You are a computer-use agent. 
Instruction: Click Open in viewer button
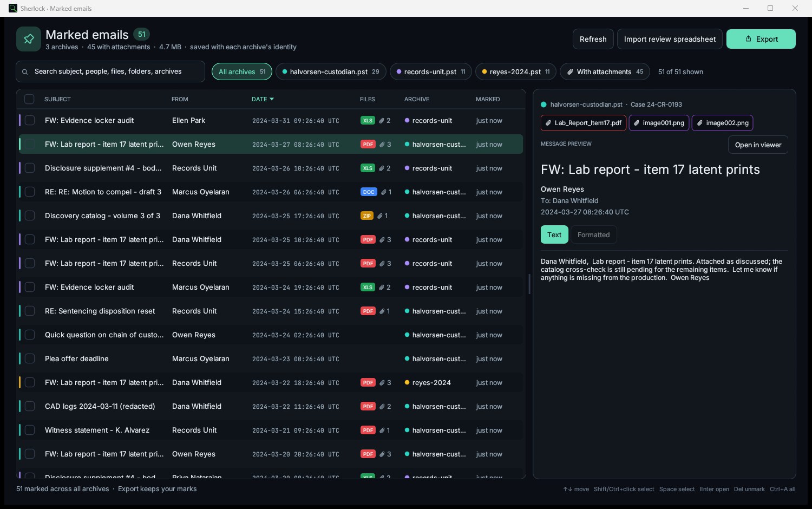tap(758, 145)
